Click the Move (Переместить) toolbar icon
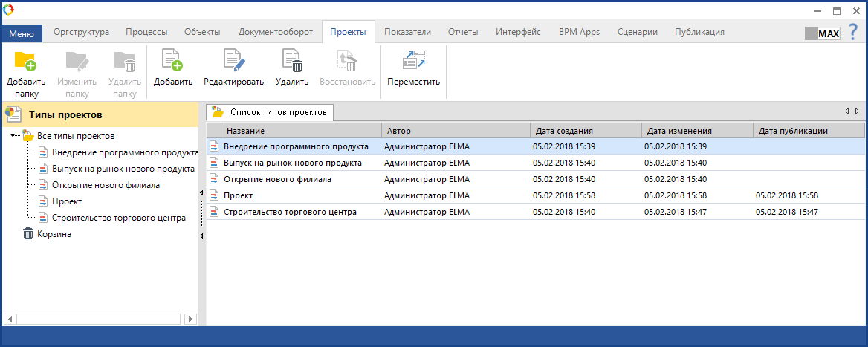The height and width of the screenshot is (347, 868). coord(413,61)
